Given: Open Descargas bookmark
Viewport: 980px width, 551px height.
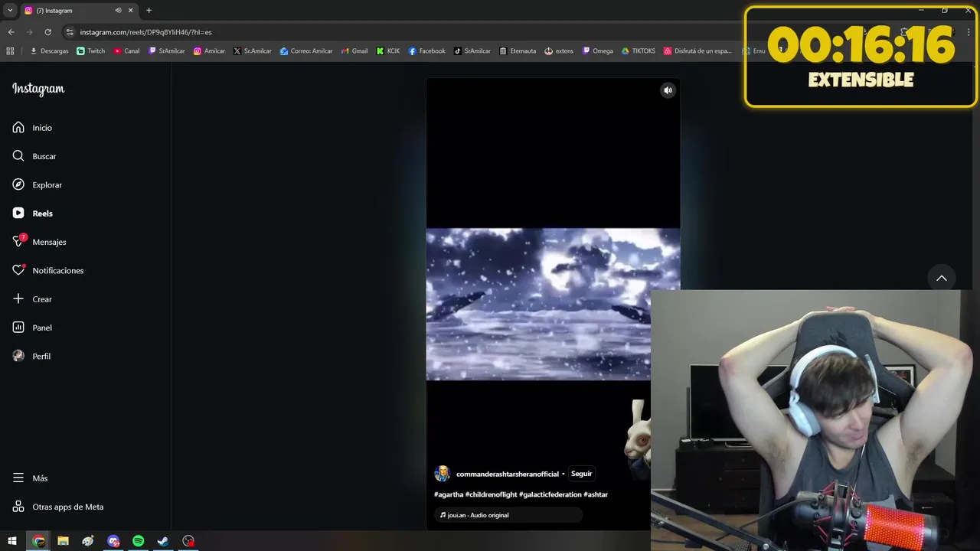Looking at the screenshot, I should (49, 51).
